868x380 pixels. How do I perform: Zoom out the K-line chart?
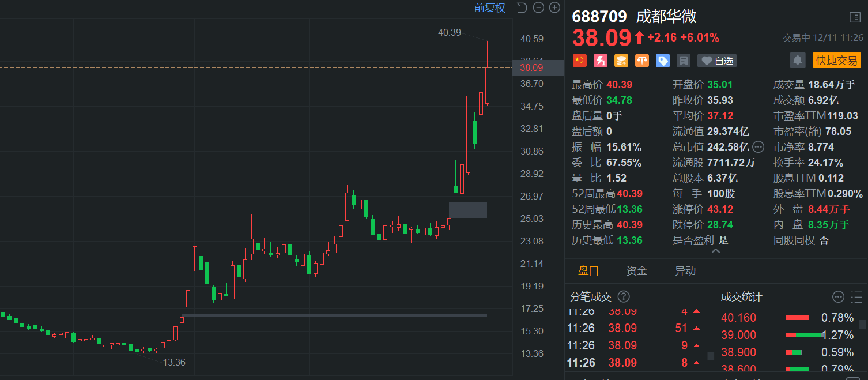coord(538,7)
